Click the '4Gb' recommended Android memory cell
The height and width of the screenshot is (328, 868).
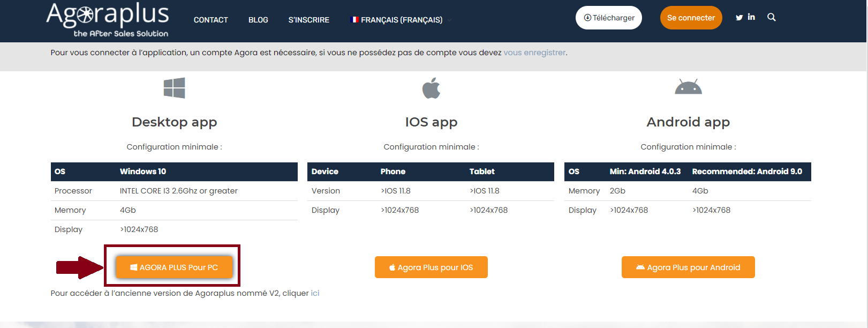[x=700, y=191]
